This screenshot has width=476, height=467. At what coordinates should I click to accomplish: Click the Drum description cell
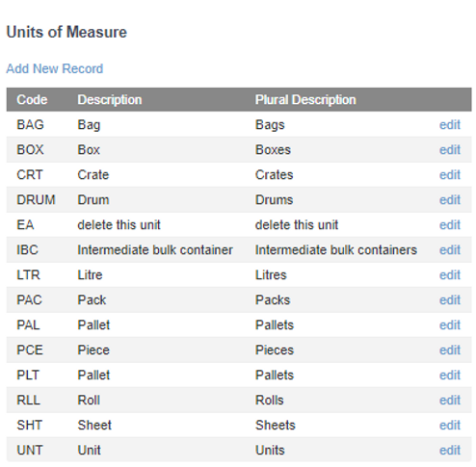click(x=93, y=199)
